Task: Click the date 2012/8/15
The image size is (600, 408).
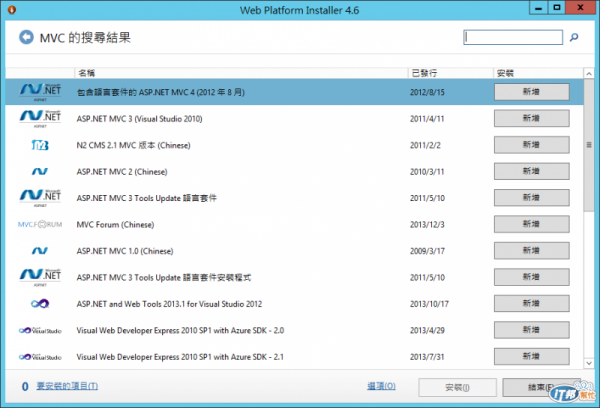Action: [427, 92]
